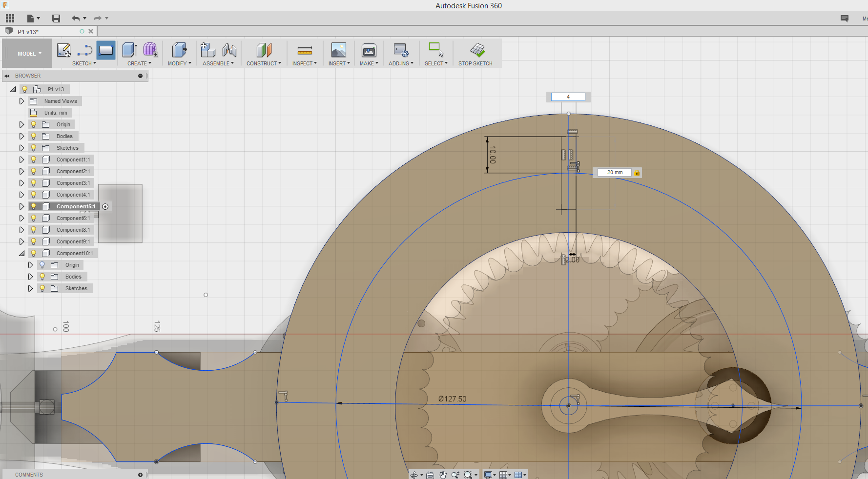Show the Origin under Component10:1
The height and width of the screenshot is (479, 868).
42,265
